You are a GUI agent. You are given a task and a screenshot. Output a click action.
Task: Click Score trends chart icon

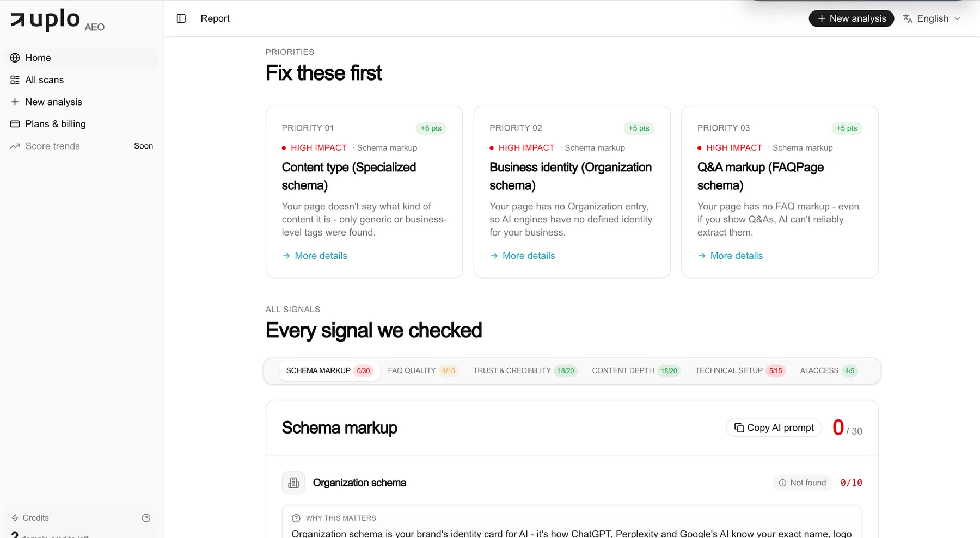coord(15,146)
